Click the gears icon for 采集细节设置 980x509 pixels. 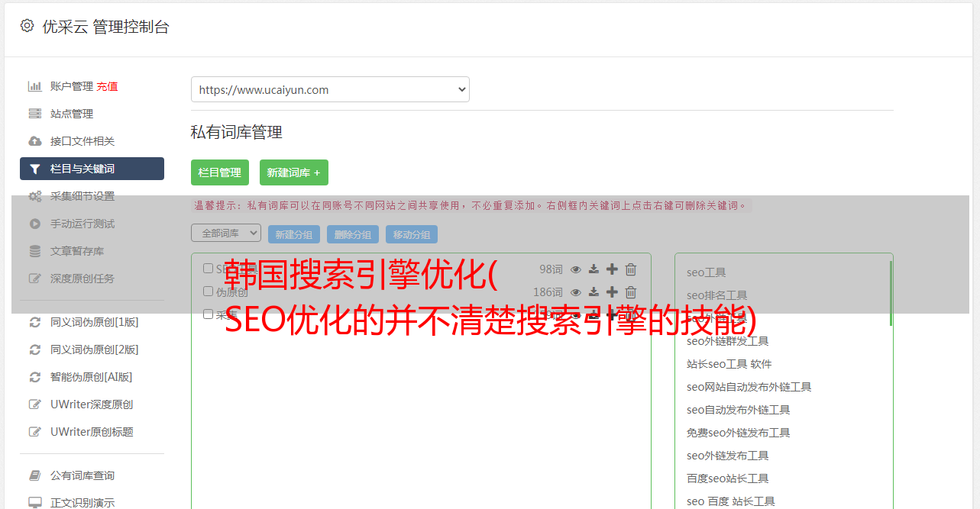(35, 196)
